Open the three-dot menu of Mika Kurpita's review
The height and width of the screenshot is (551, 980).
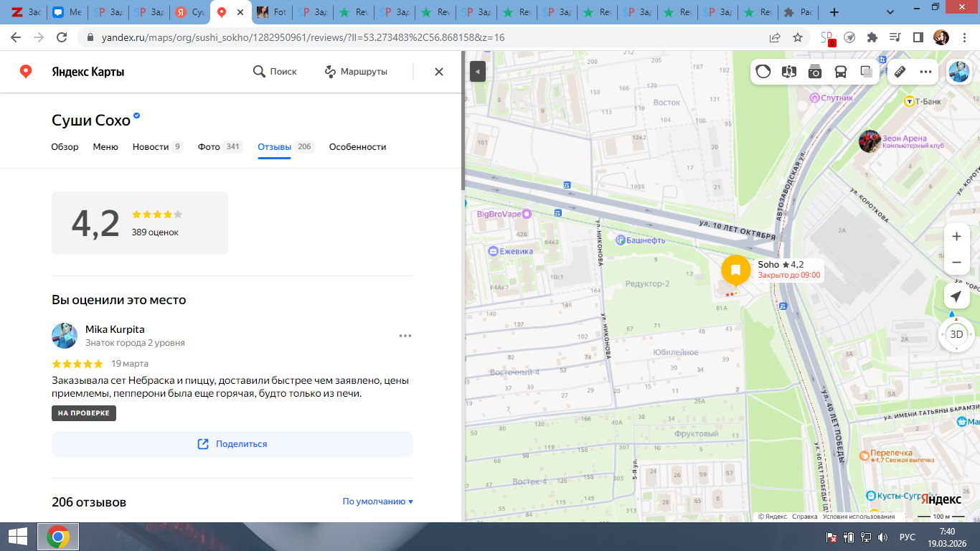pos(405,336)
